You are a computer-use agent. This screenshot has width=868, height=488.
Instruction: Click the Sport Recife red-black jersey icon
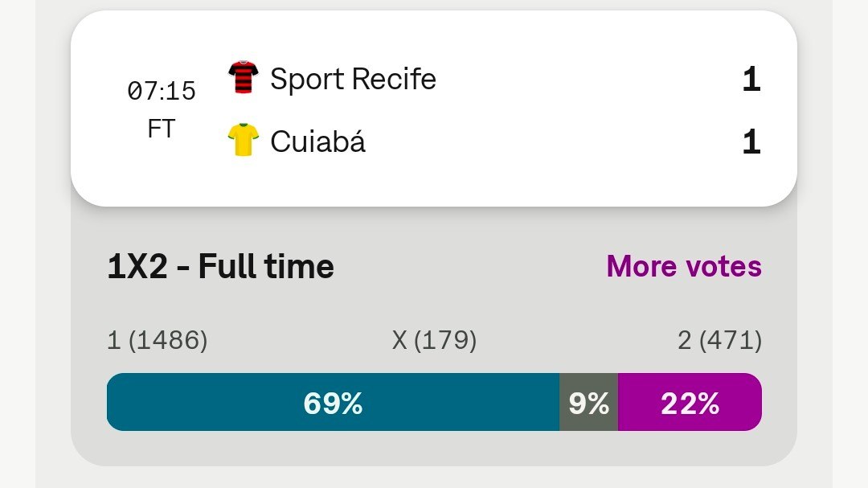(x=243, y=77)
